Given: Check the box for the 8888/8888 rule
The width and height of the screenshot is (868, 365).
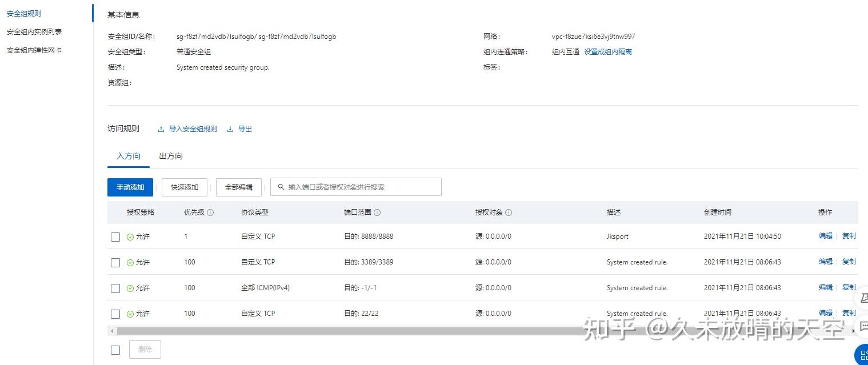Looking at the screenshot, I should point(115,237).
